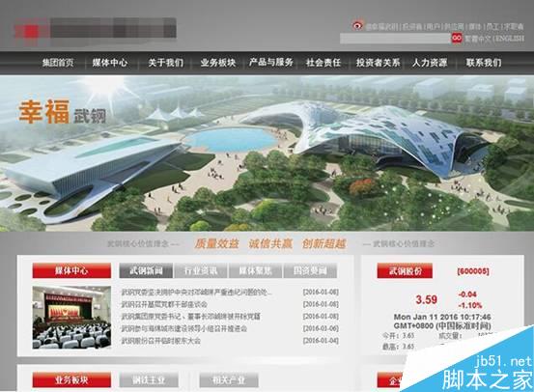This screenshot has width=534, height=392.
Task: Select the 行业资讯 tab
Action: [x=201, y=270]
